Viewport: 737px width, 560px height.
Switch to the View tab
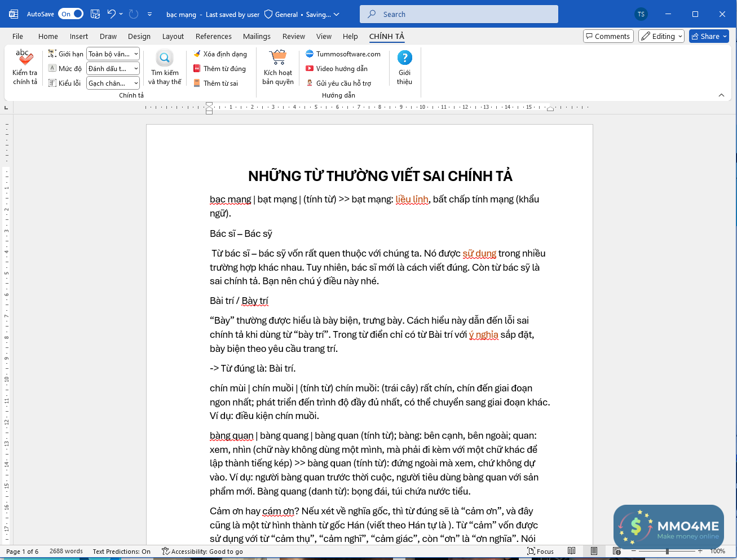click(x=324, y=36)
